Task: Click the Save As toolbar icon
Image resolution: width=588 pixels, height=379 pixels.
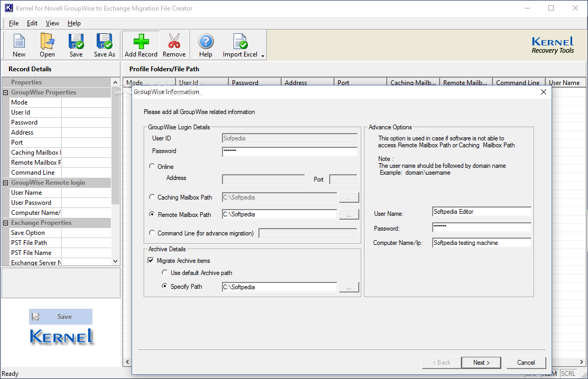Action: coord(104,42)
